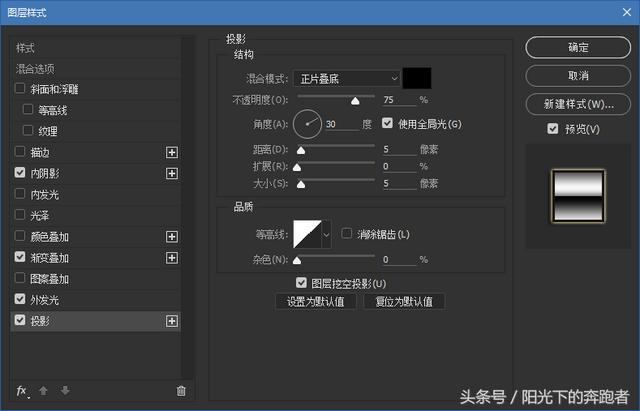Toggle 预览 checkbox
Image resolution: width=640 pixels, height=411 pixels.
552,129
